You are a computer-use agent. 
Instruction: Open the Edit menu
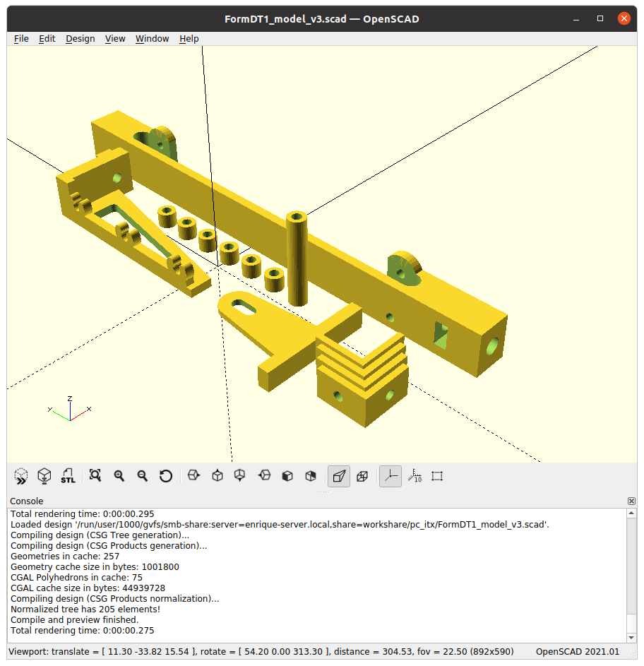[47, 39]
